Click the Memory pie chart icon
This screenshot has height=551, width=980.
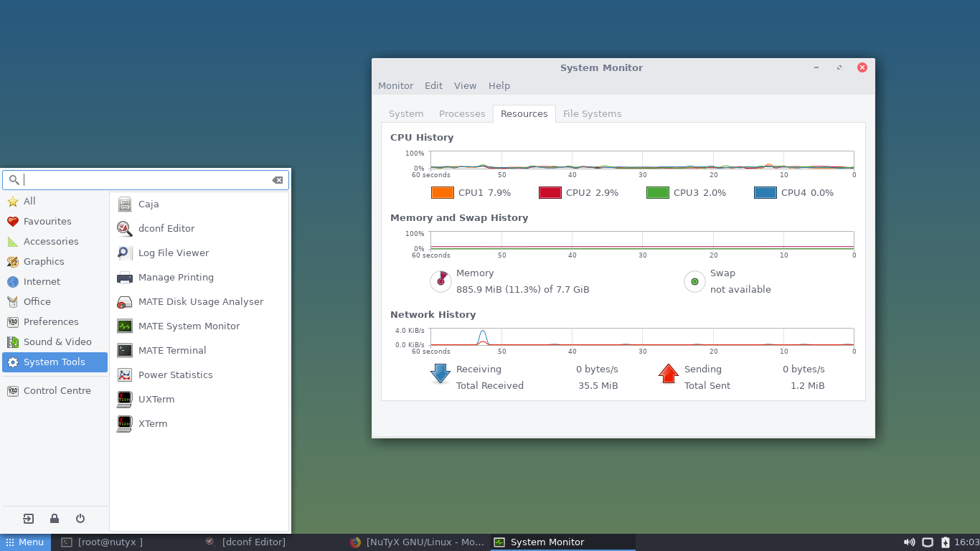(x=440, y=281)
